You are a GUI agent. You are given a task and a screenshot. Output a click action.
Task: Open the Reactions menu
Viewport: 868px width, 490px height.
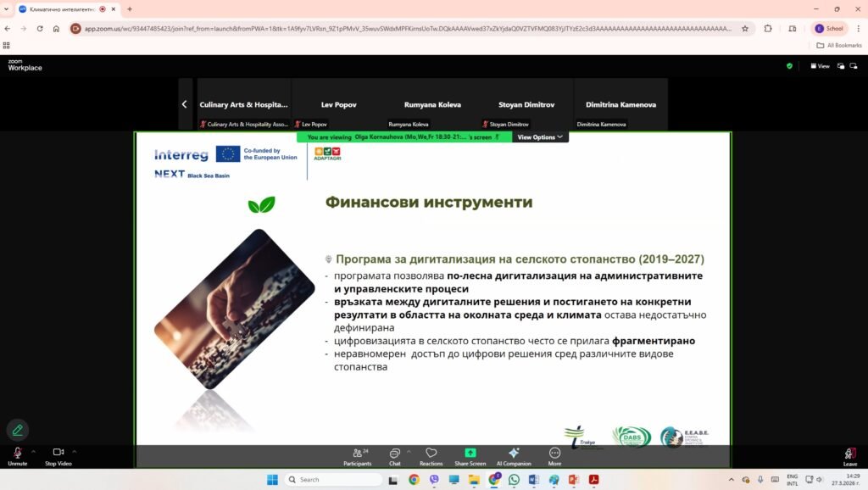[x=431, y=455]
